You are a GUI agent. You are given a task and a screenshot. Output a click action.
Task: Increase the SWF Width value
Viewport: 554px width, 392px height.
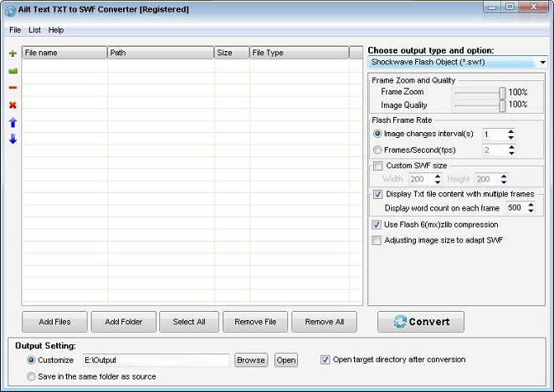[x=438, y=176]
